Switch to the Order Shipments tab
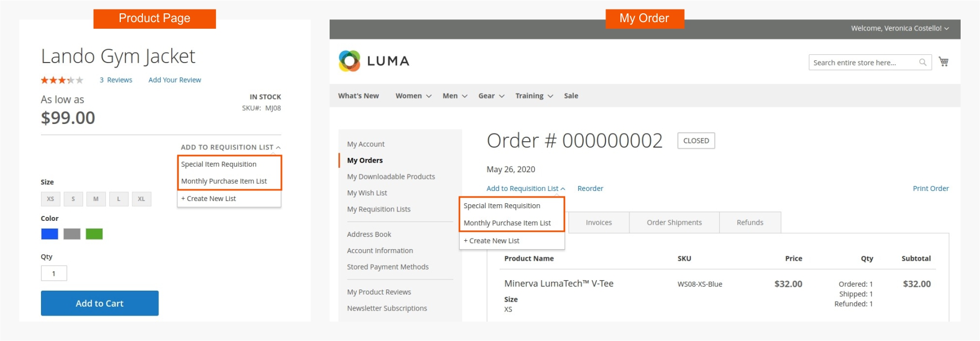Screen dimensions: 980x341 [674, 223]
